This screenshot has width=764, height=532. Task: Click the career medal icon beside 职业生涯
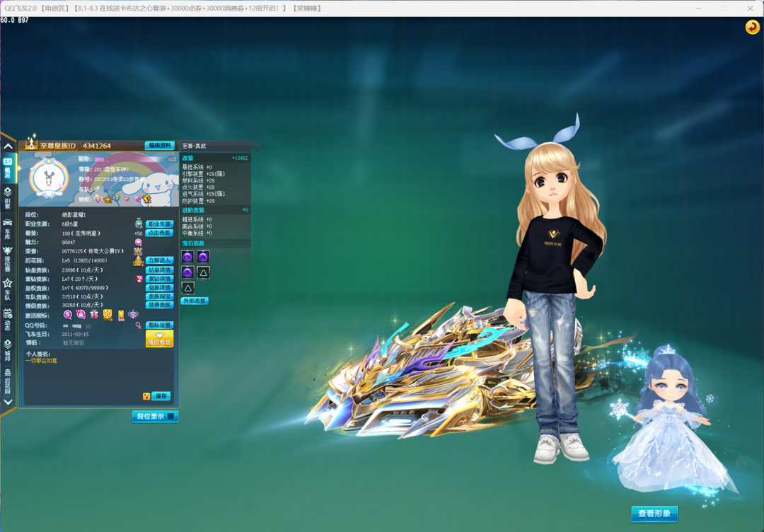click(139, 224)
